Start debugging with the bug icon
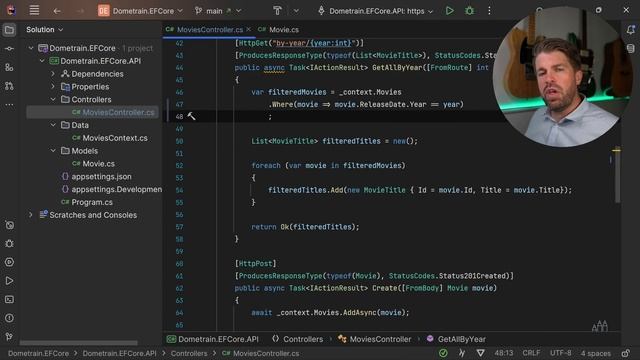This screenshot has height=360, width=640. [469, 11]
